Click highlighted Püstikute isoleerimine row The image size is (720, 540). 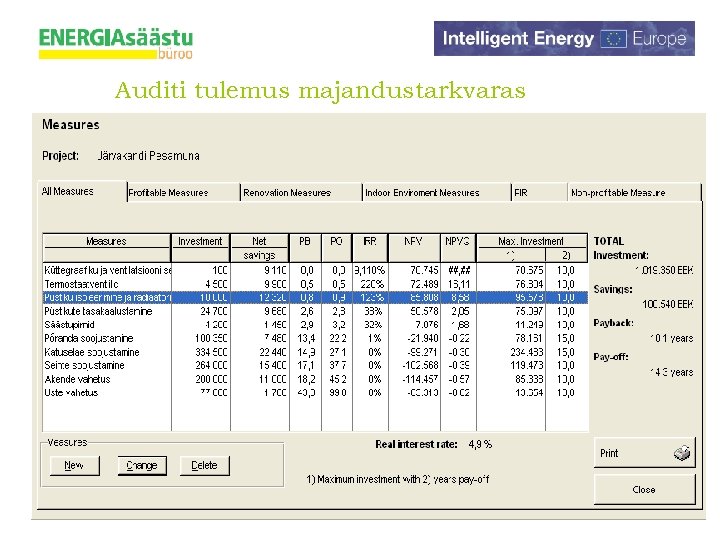315,298
